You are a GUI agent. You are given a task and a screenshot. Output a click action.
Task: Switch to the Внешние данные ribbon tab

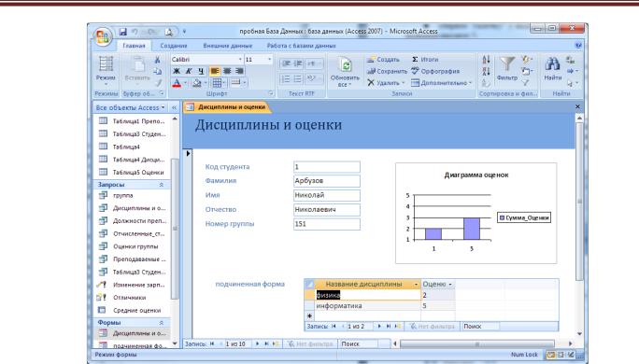point(227,46)
